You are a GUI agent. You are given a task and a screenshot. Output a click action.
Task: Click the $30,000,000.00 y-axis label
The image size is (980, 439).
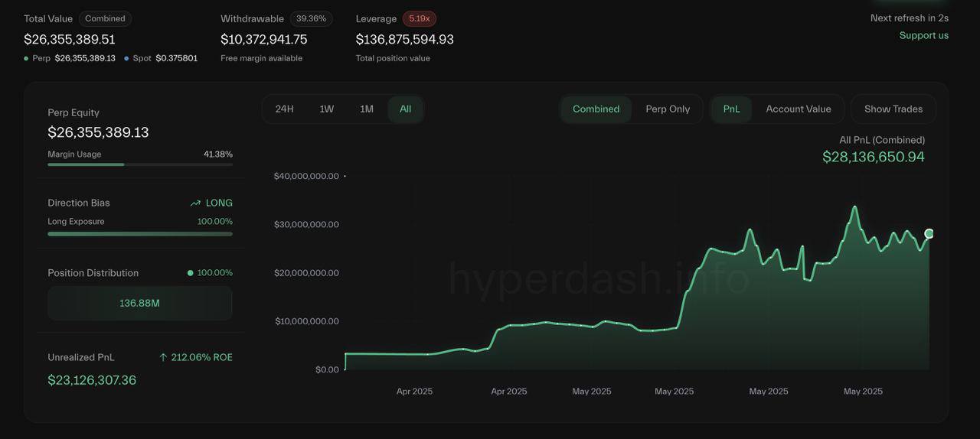(x=306, y=224)
